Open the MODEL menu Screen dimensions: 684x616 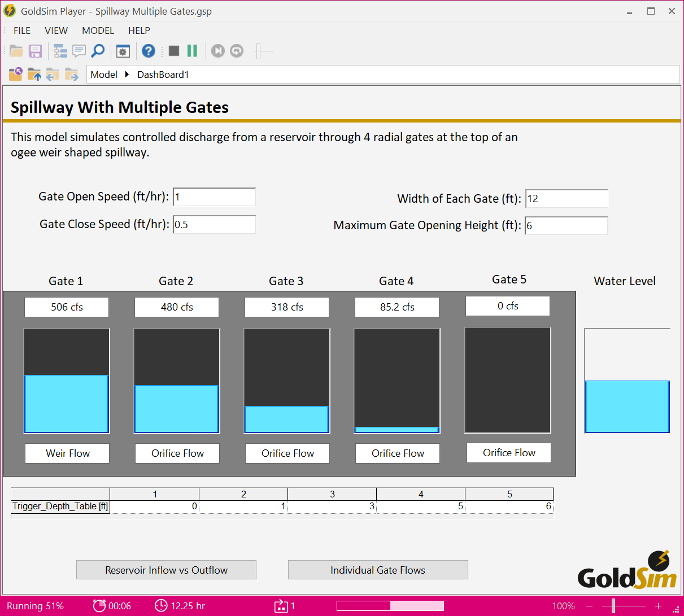[x=98, y=30]
